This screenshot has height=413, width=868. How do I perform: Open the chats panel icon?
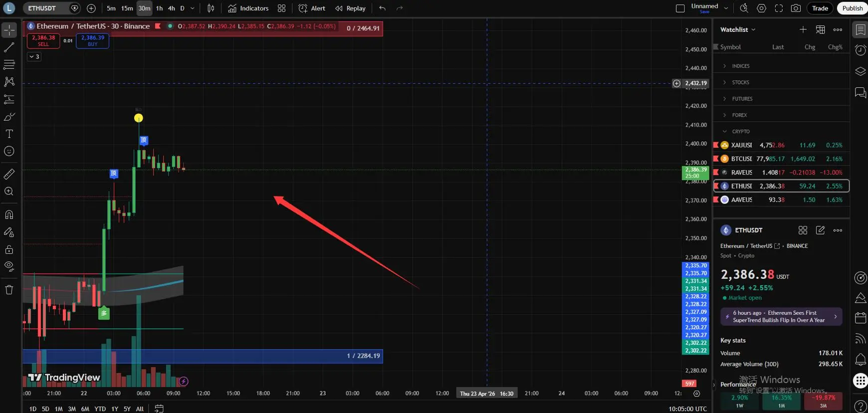[861, 93]
